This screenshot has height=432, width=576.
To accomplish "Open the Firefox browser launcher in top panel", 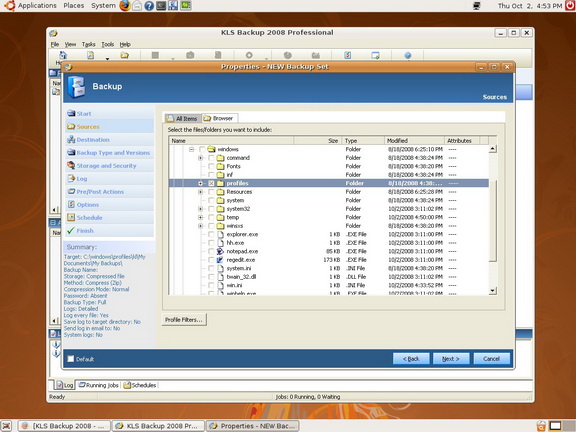I will click(125, 6).
